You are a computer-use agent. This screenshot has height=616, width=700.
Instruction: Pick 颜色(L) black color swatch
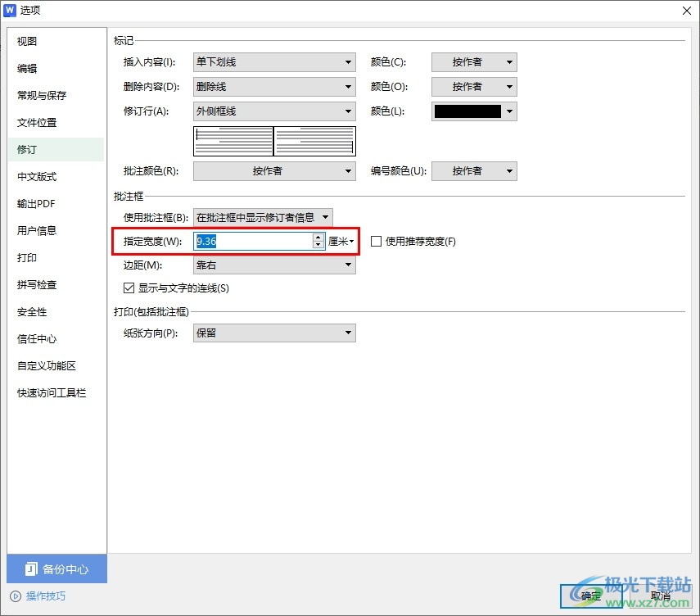coord(467,111)
